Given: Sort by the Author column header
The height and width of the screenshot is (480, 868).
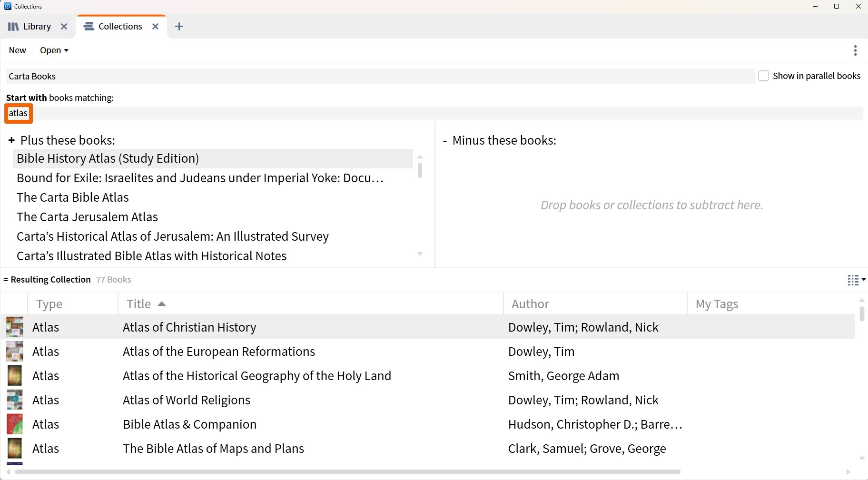Looking at the screenshot, I should click(595, 304).
